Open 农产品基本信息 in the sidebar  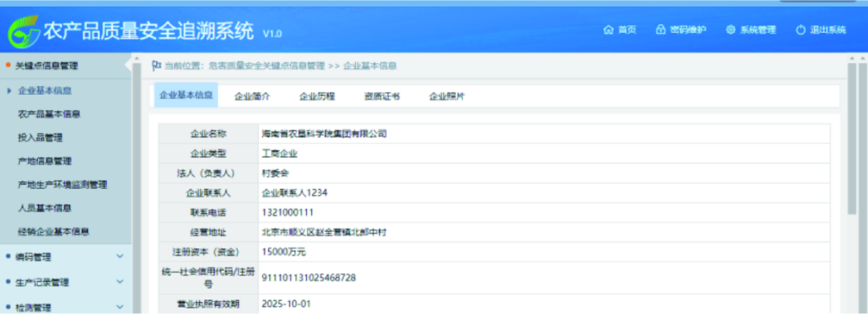pyautogui.click(x=49, y=114)
